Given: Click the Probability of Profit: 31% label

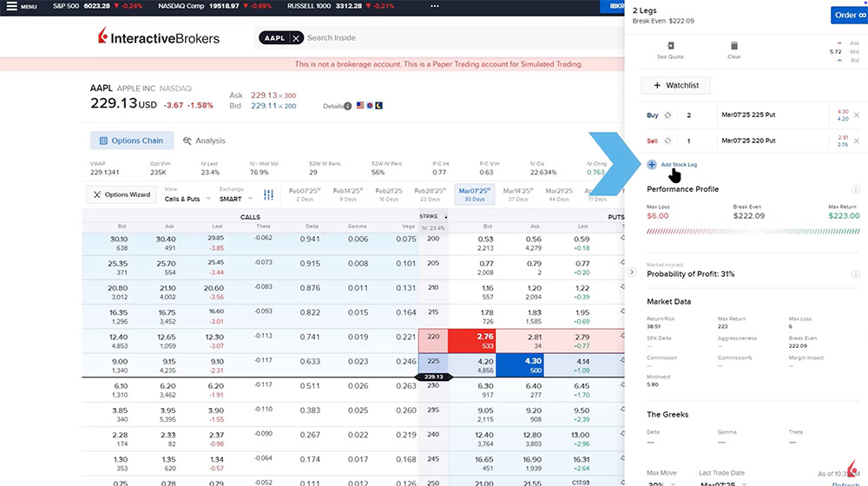Looking at the screenshot, I should pyautogui.click(x=690, y=274).
